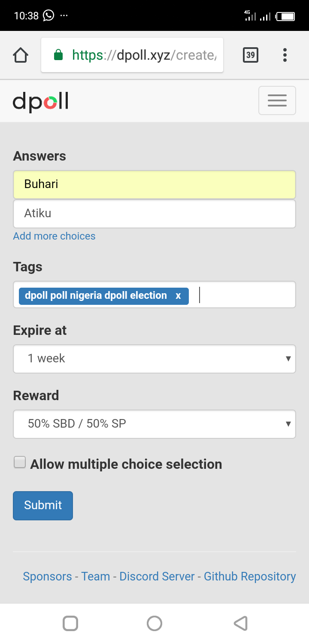Tap the Android recent apps square
The width and height of the screenshot is (309, 644).
pos(70,623)
